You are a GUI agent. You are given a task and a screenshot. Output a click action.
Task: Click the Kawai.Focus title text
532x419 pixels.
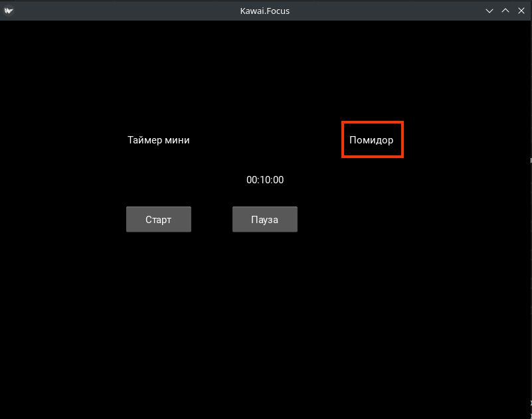click(265, 11)
